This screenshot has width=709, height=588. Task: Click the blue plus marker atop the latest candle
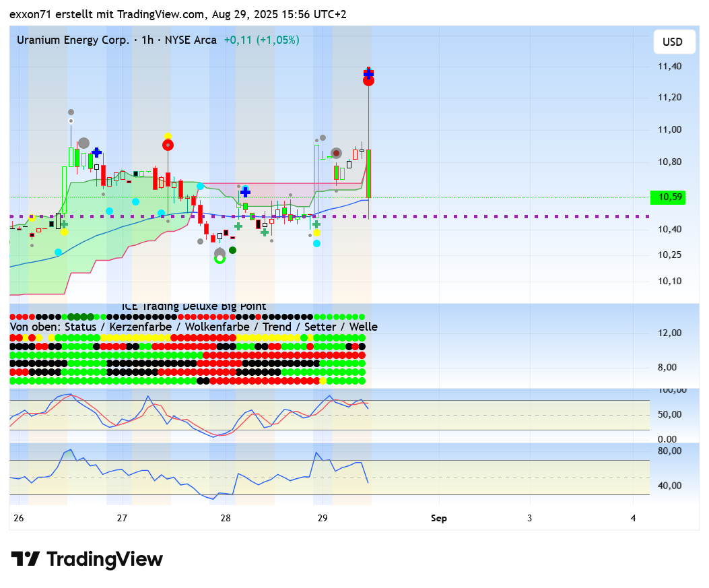pyautogui.click(x=368, y=73)
